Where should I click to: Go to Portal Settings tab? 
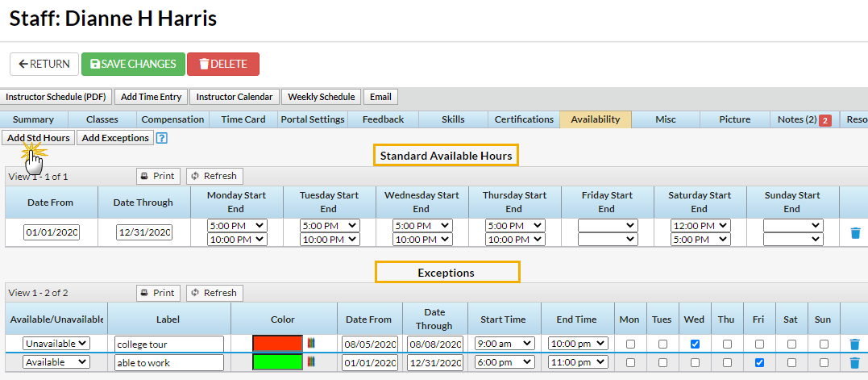point(313,119)
